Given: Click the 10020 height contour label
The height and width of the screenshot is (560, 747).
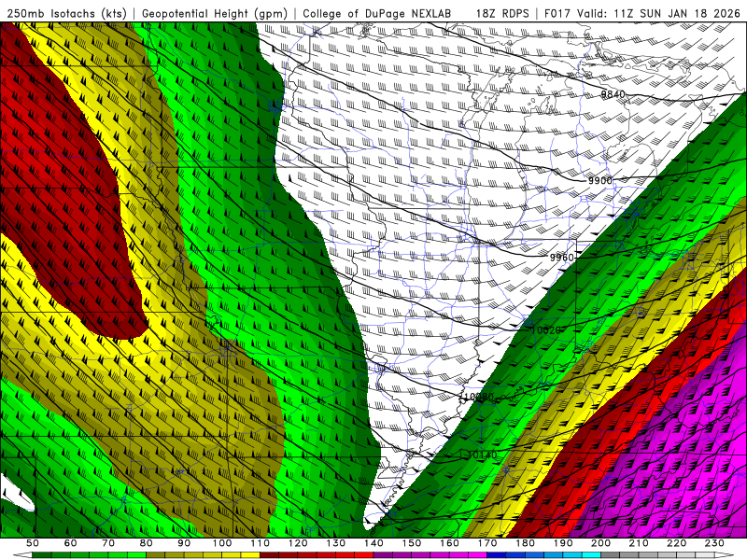Looking at the screenshot, I should (545, 330).
